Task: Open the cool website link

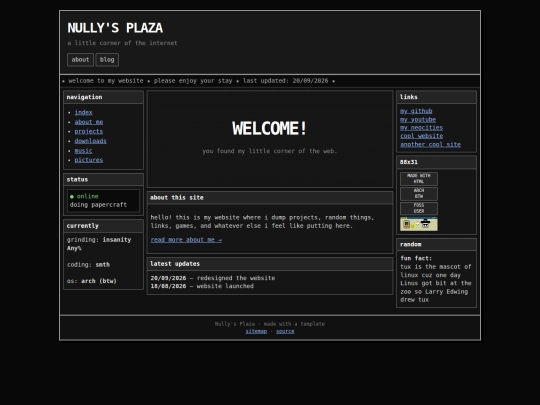Action: point(422,136)
